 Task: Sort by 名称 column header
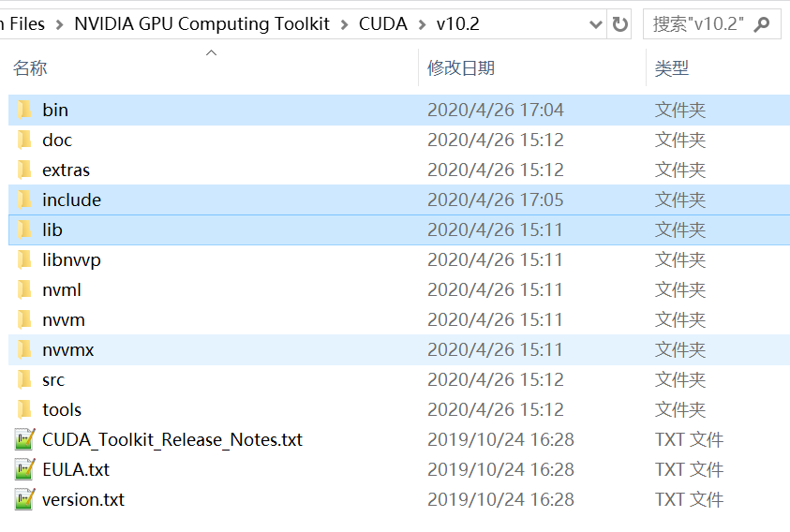[30, 68]
